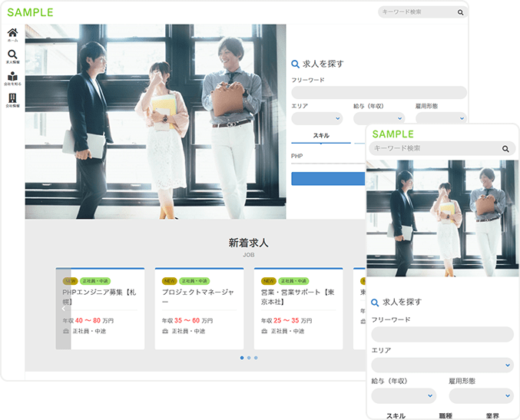The height and width of the screenshot is (420, 520).
Task: Open the PHPエンジニア募集 job card
Action: (x=100, y=309)
